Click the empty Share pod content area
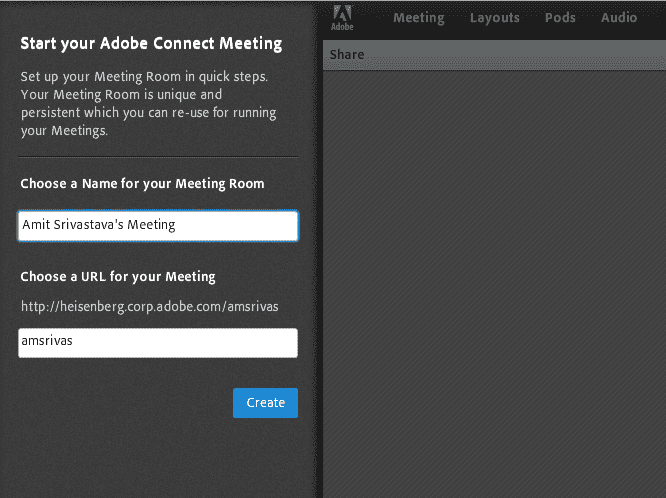The width and height of the screenshot is (666, 498). click(494, 280)
